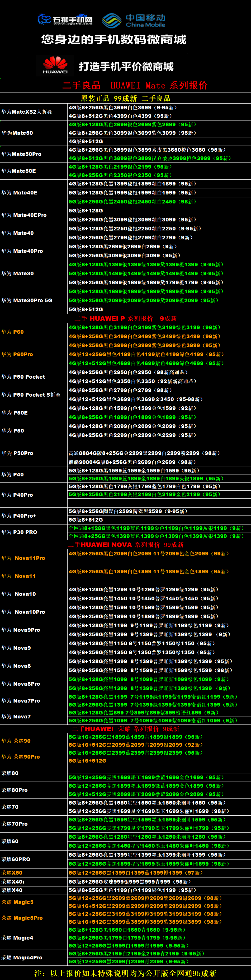
Task: Click the 华为 荣耀90Pro model cell
Action: (x=34, y=757)
